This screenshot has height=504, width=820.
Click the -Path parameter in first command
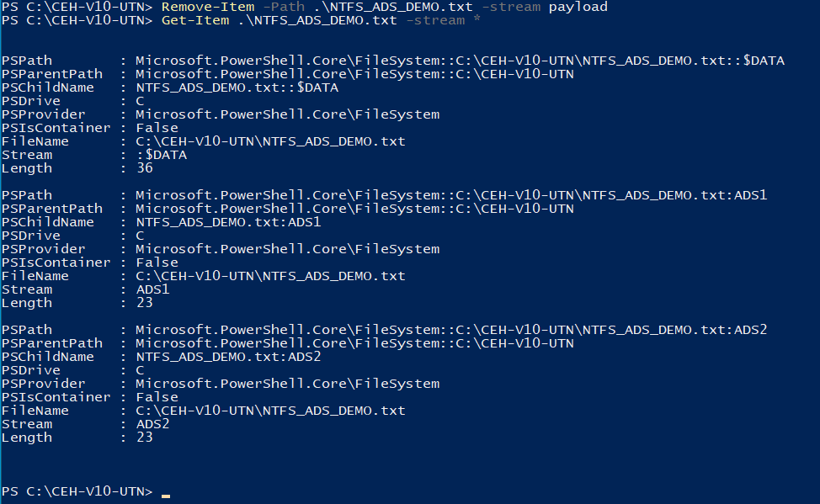pos(284,7)
